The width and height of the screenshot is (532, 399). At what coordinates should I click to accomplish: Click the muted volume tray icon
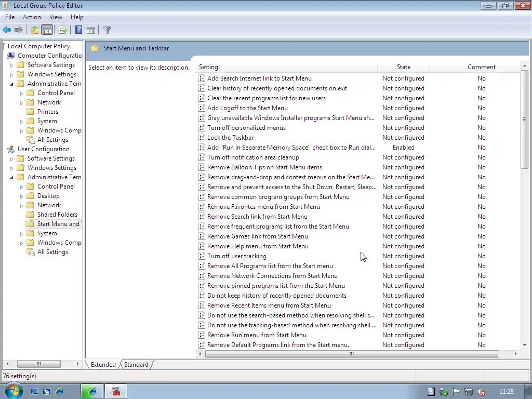tap(481, 392)
